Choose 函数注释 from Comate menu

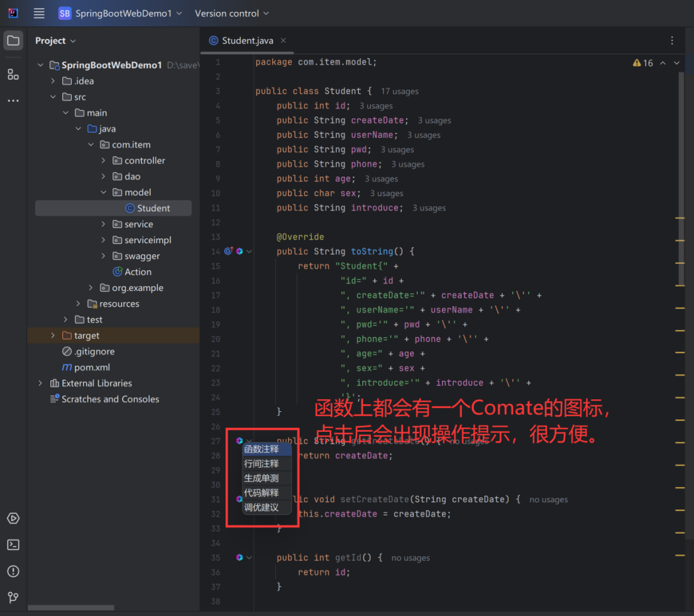pyautogui.click(x=267, y=449)
